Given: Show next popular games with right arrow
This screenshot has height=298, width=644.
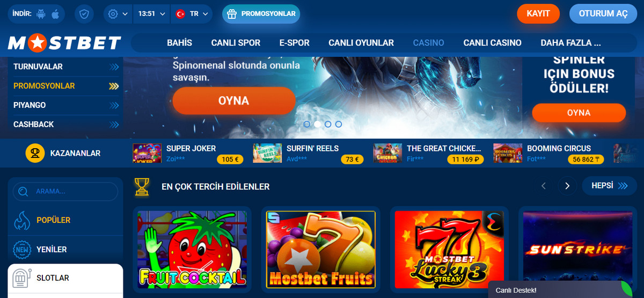Looking at the screenshot, I should pos(567,186).
